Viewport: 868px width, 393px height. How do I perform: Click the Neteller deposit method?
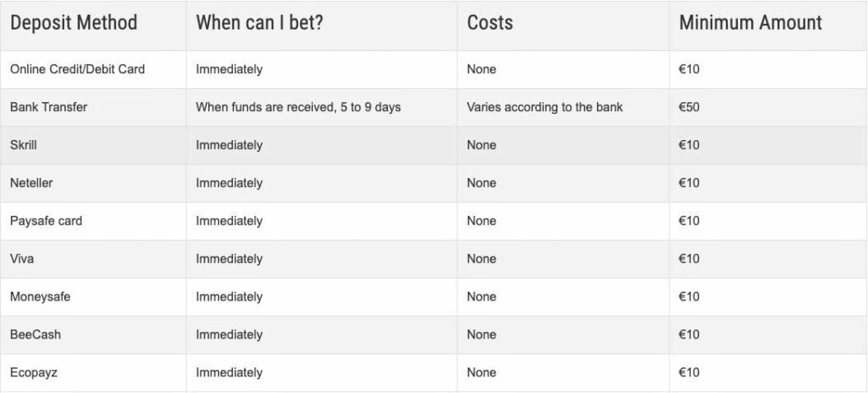click(31, 183)
